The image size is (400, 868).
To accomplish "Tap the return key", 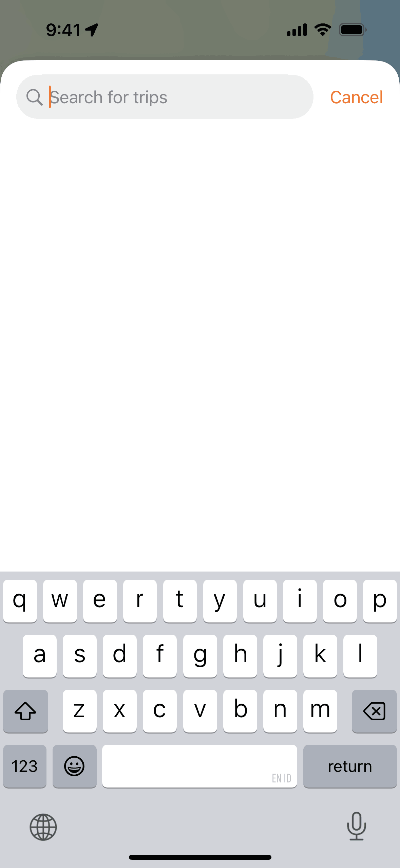I will (x=350, y=766).
